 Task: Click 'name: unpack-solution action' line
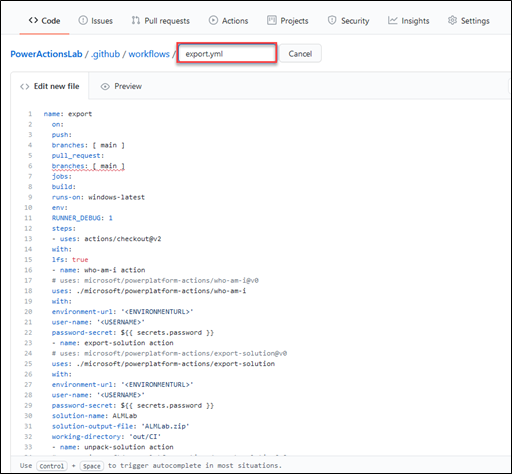[x=113, y=447]
